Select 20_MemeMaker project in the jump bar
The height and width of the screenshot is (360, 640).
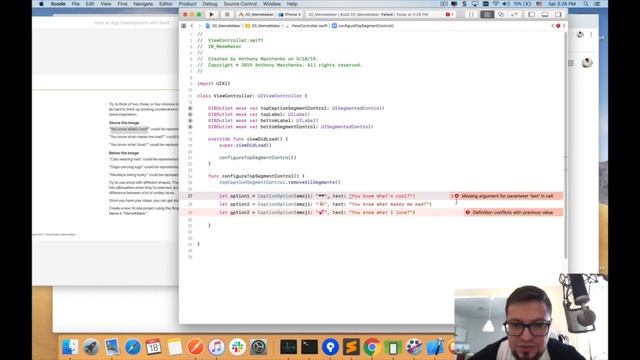(223, 26)
